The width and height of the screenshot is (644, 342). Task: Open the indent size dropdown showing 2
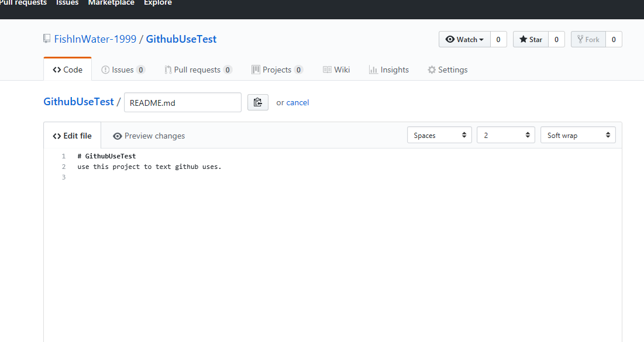tap(505, 134)
